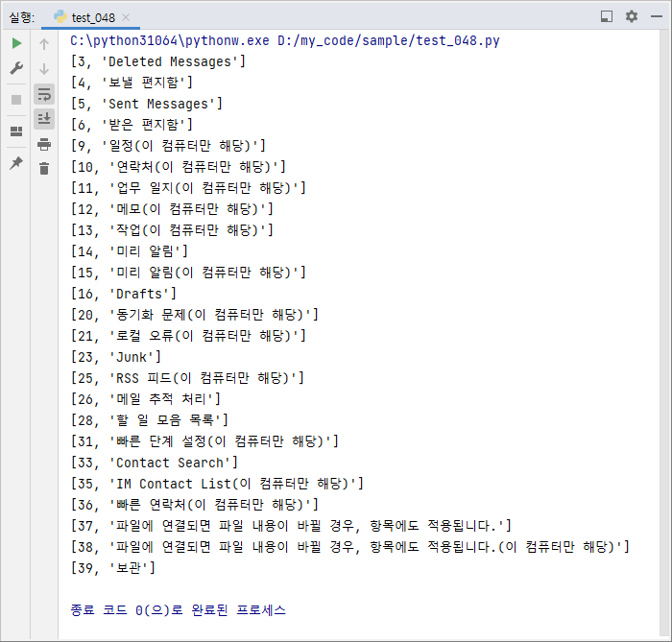Click output line starting with [10, '연락처
672x642 pixels.
pyautogui.click(x=179, y=167)
